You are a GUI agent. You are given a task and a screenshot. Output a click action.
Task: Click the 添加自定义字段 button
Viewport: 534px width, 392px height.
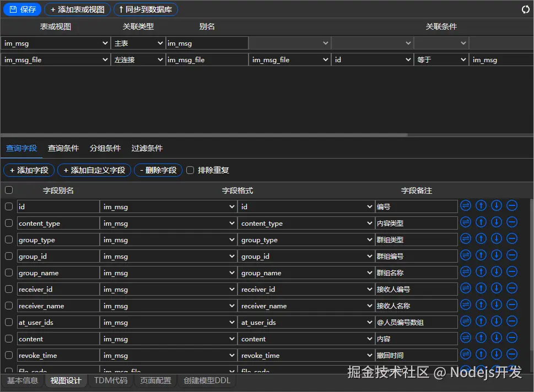(94, 170)
